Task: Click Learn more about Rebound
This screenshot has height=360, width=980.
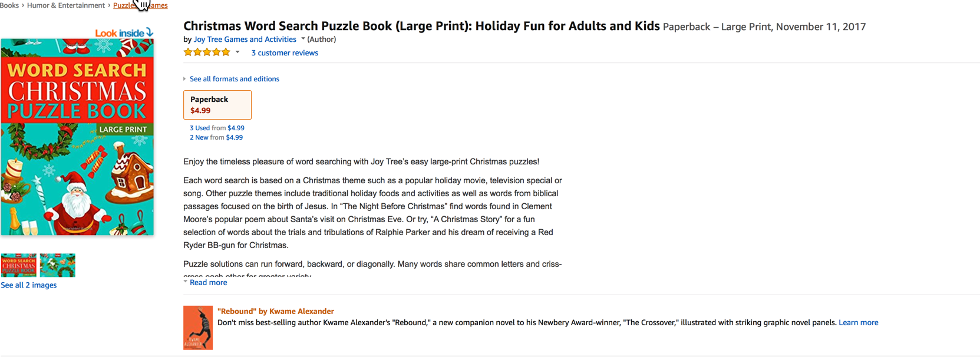Action: click(x=858, y=322)
